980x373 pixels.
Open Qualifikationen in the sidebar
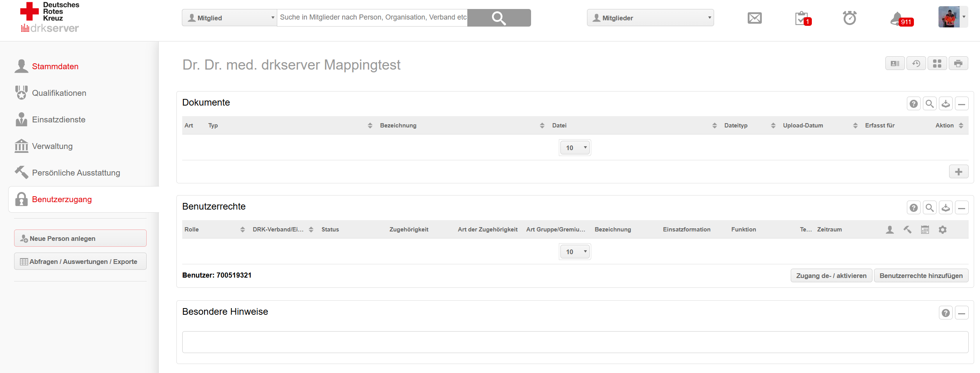coord(59,93)
